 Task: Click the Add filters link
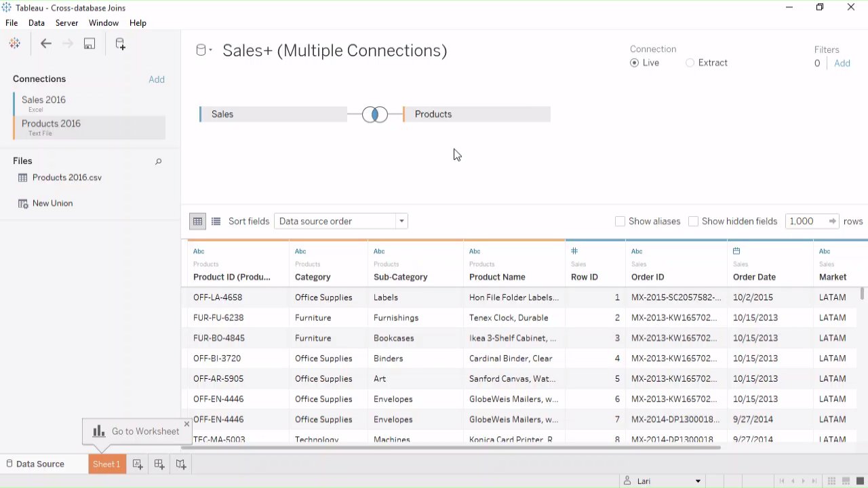(842, 63)
